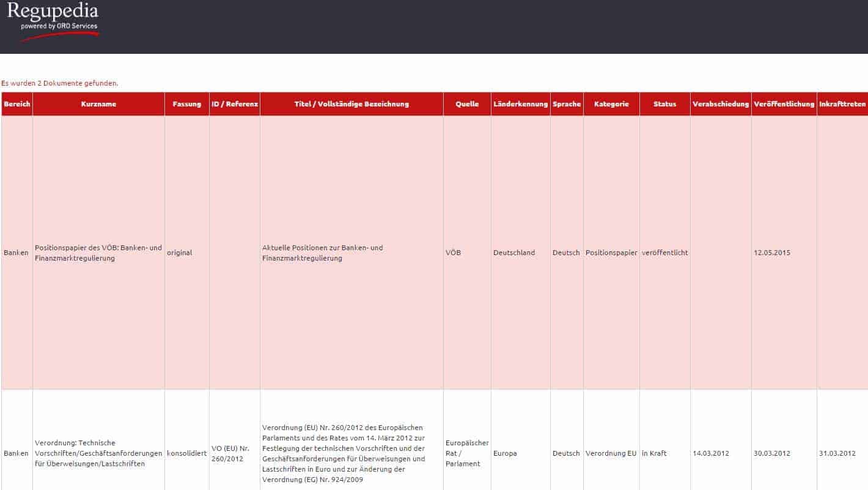Click the date 31.03.2012
Screen dimensions: 868x490
point(837,453)
